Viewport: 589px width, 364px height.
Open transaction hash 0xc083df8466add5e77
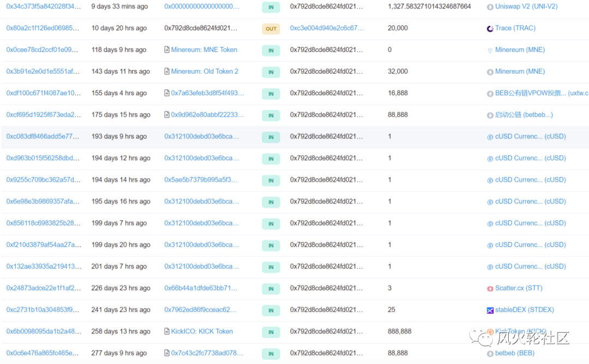43,136
